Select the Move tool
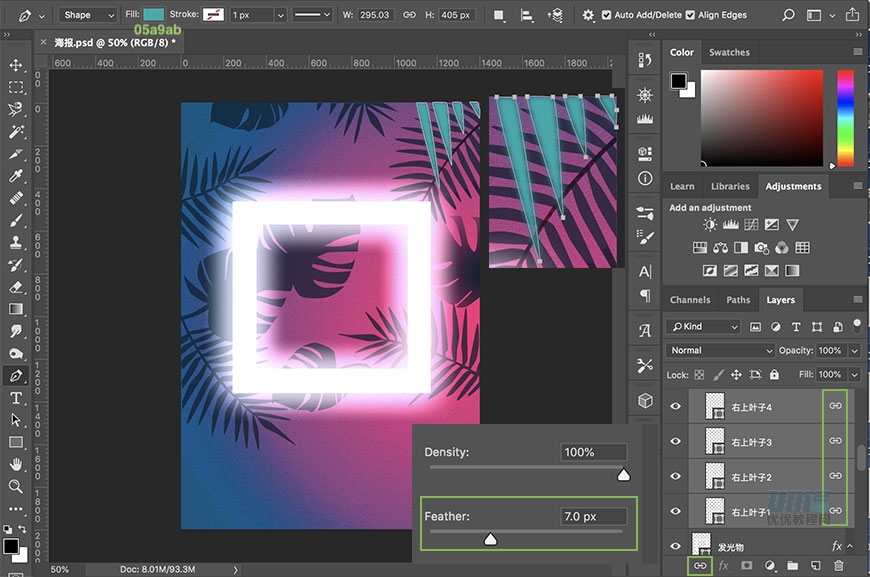Image resolution: width=870 pixels, height=577 pixels. (x=16, y=65)
